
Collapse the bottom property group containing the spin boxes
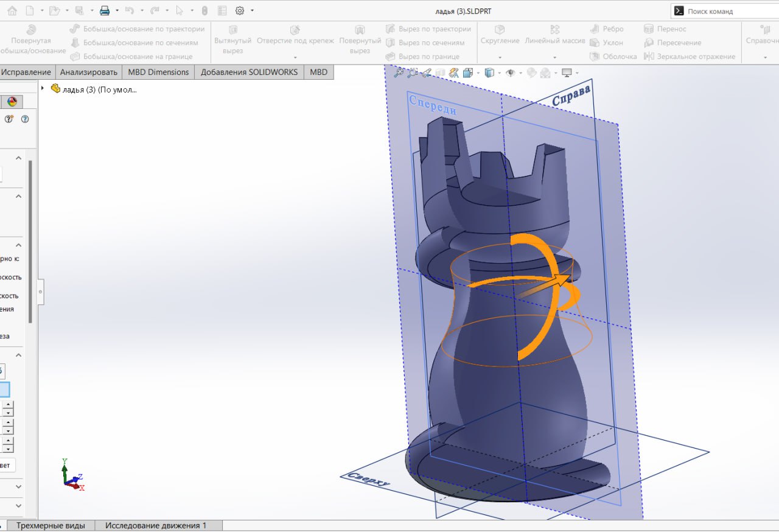tap(18, 355)
